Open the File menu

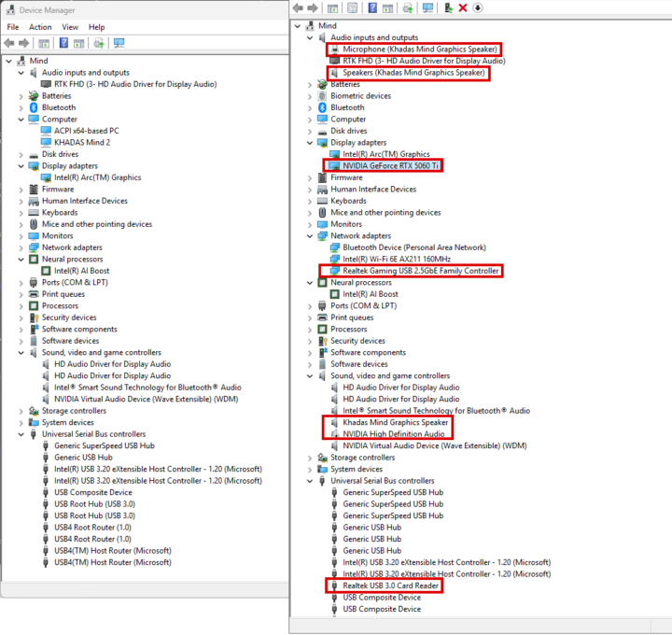[13, 27]
